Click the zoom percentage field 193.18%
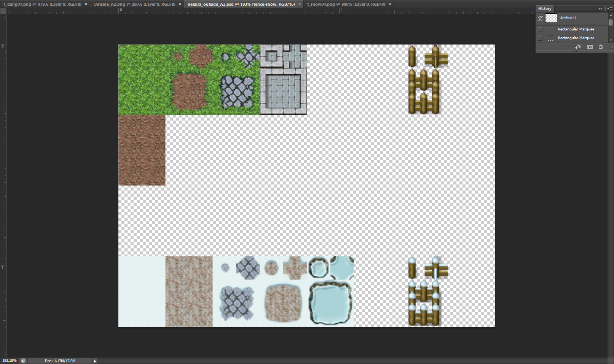The width and height of the screenshot is (614, 364). (x=10, y=361)
